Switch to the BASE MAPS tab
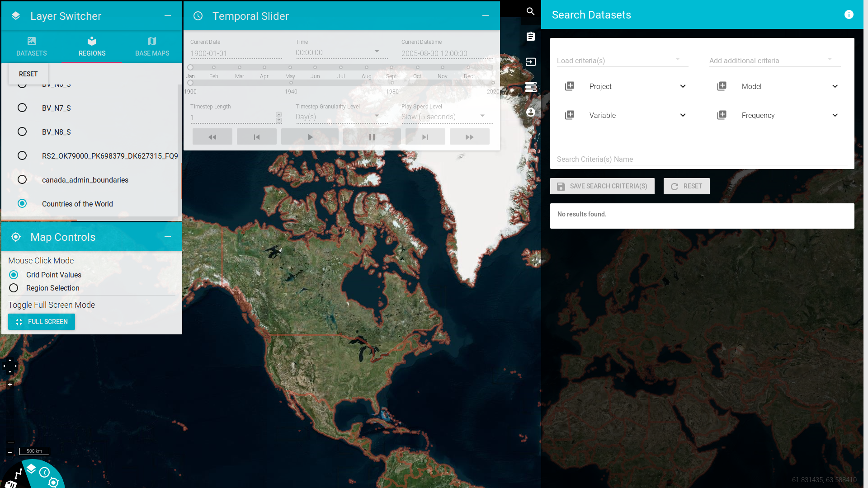Image resolution: width=868 pixels, height=488 pixels. (x=151, y=47)
